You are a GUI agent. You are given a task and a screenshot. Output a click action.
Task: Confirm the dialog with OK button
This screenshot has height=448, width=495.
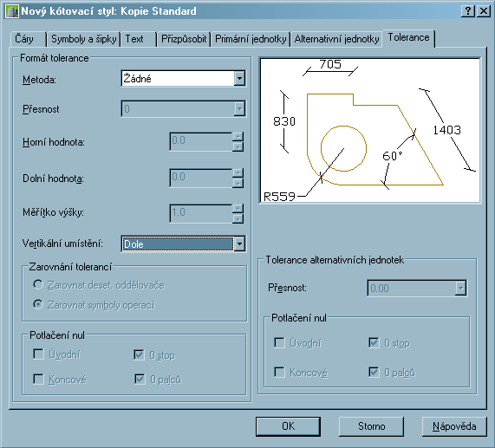pos(288,426)
